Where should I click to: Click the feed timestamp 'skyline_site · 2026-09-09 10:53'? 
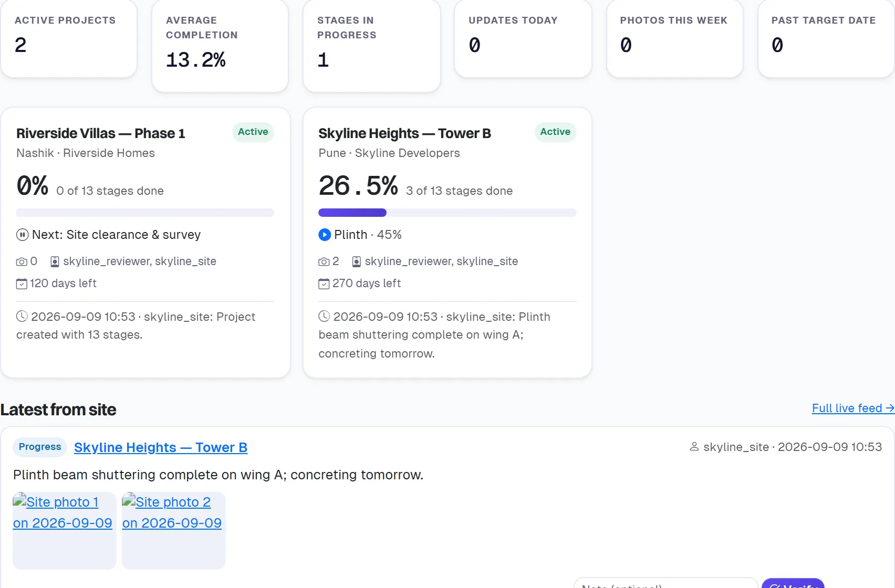(x=793, y=447)
